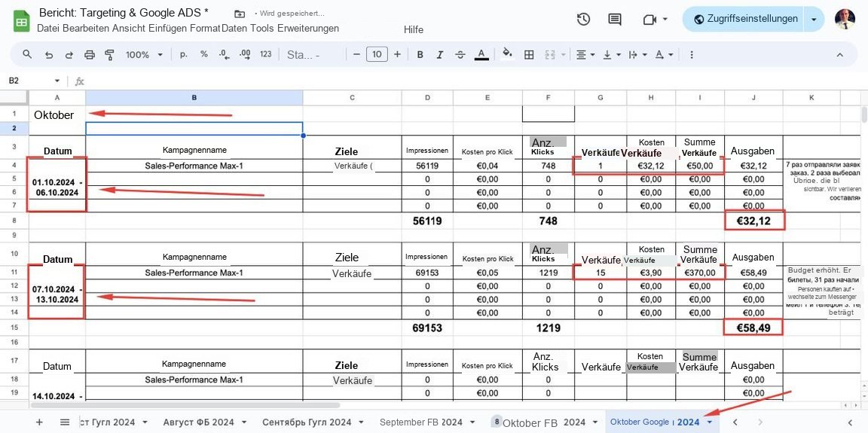Open the zoom dropdown showing 100%
The height and width of the screenshot is (433, 868).
pos(144,55)
